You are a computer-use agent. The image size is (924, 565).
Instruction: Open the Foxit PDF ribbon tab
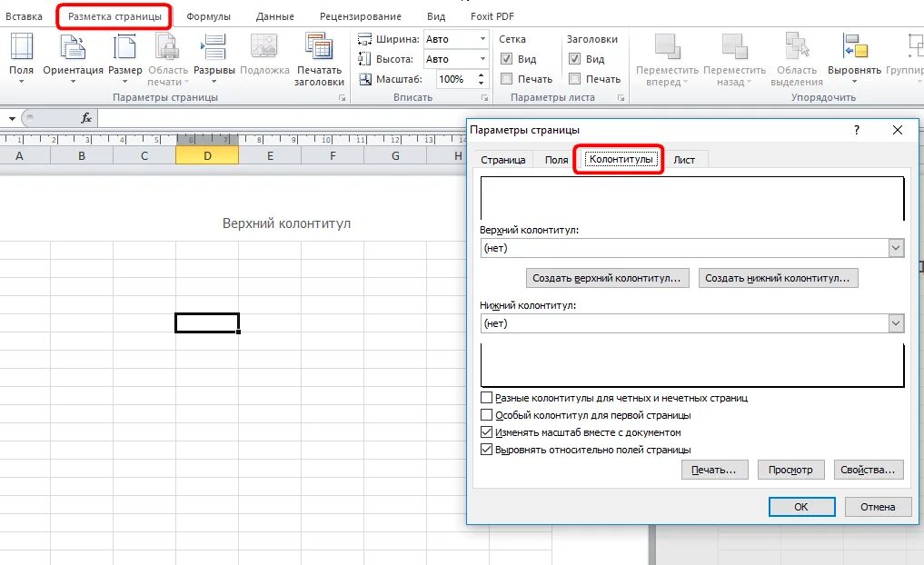click(492, 16)
